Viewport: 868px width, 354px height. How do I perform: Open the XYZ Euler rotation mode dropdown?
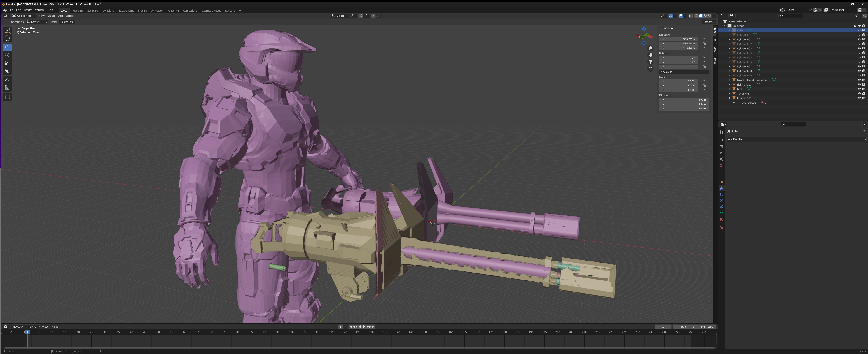pyautogui.click(x=684, y=72)
